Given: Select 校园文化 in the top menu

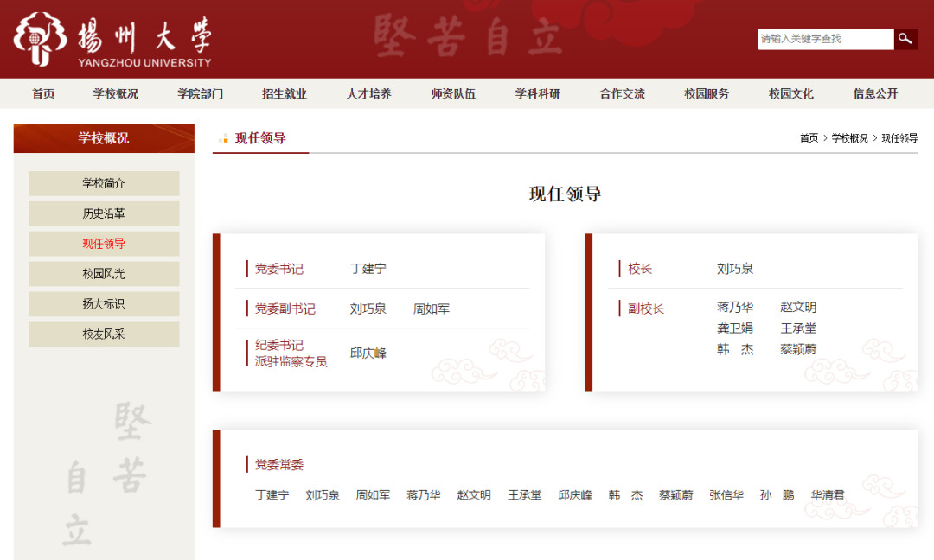Looking at the screenshot, I should 791,93.
